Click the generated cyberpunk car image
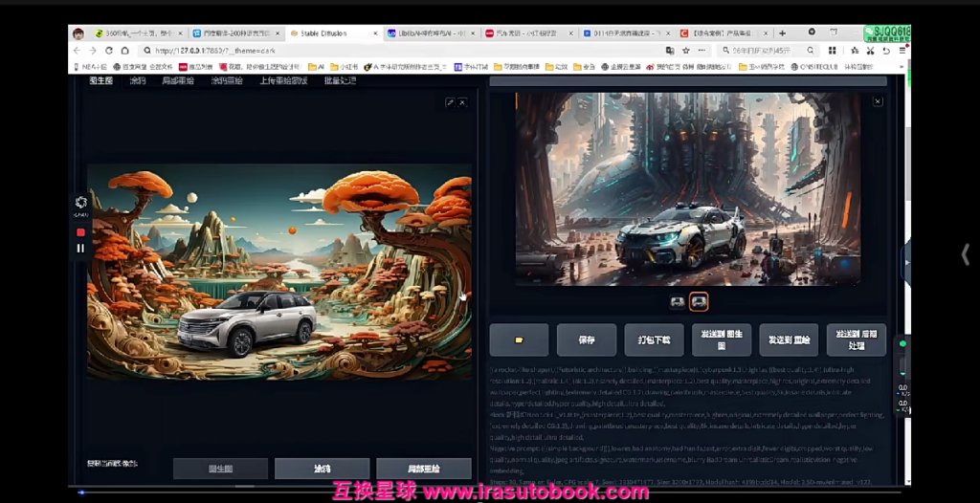Screen dimensions: 980x503 [688, 189]
